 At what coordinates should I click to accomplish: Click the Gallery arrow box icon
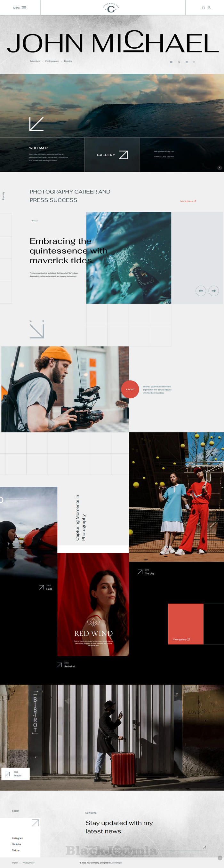coord(123,155)
